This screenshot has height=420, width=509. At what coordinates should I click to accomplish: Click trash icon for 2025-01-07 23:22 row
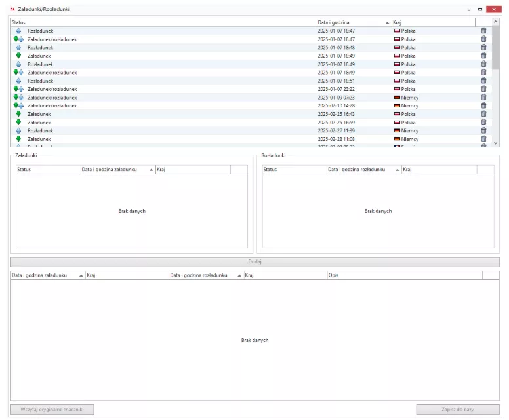483,89
